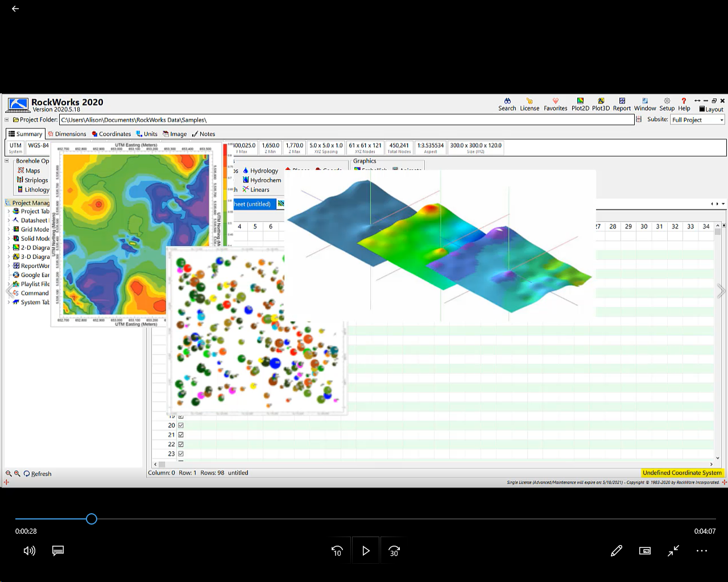
Task: Switch to the Dimensions tab
Action: (x=67, y=134)
